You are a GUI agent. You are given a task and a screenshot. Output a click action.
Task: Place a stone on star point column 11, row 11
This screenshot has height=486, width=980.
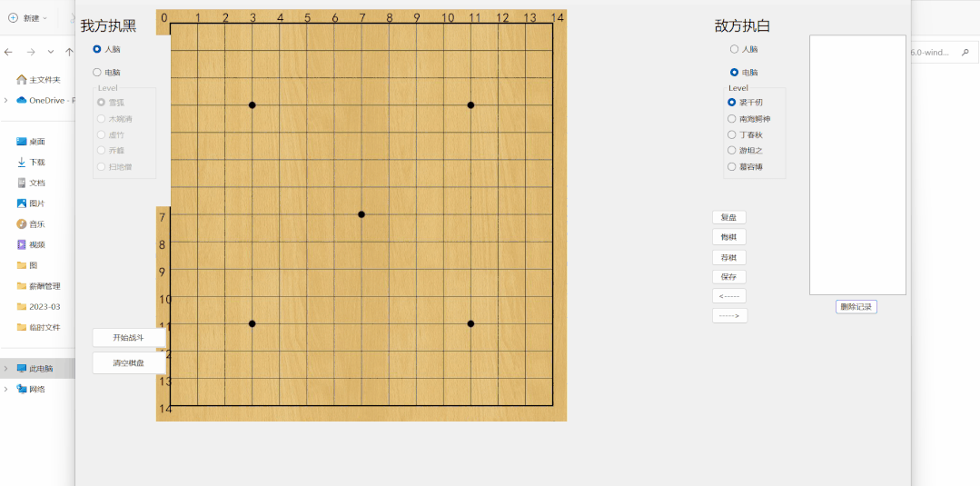pyautogui.click(x=470, y=323)
